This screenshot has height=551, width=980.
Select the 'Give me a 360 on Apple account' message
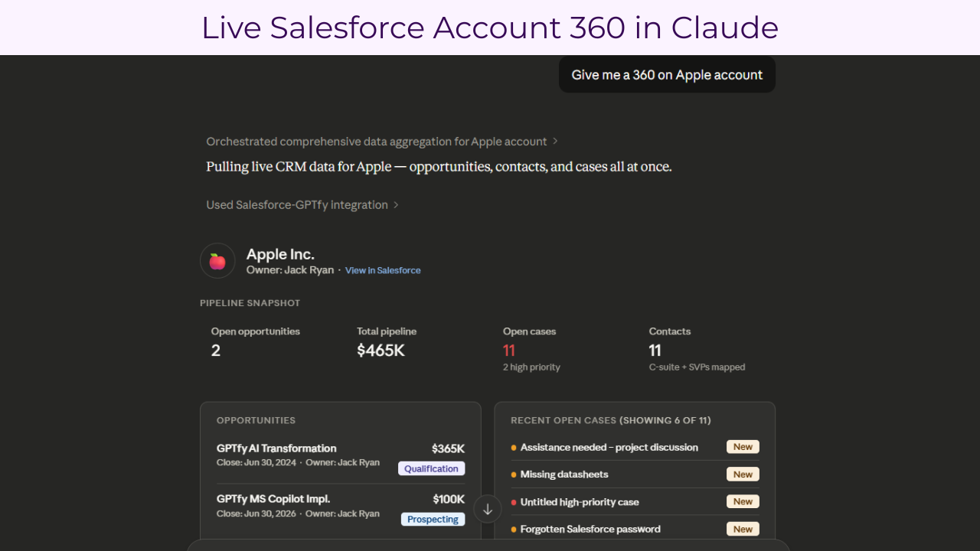click(667, 75)
